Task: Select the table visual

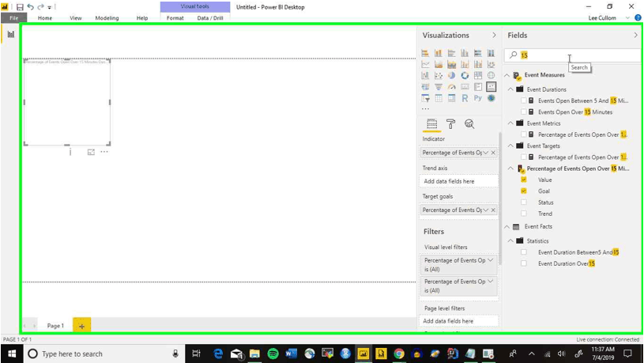Action: (439, 98)
